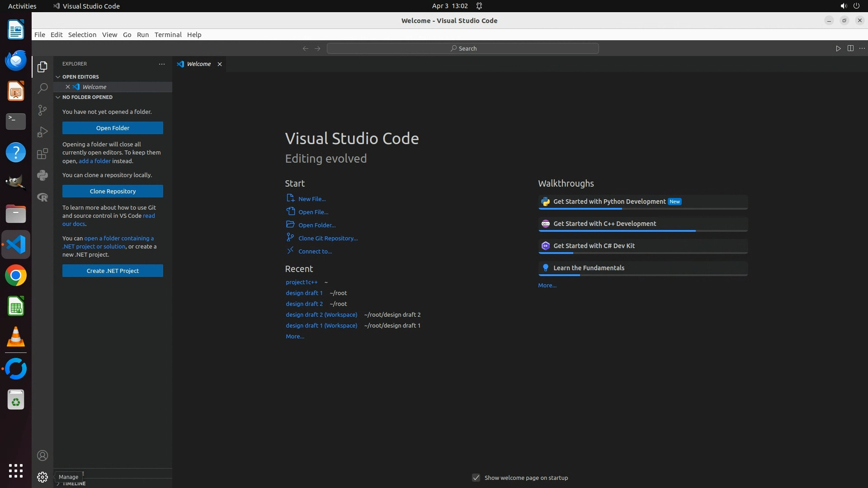
Task: Uncheck Show welcome page on startup
Action: click(476, 478)
